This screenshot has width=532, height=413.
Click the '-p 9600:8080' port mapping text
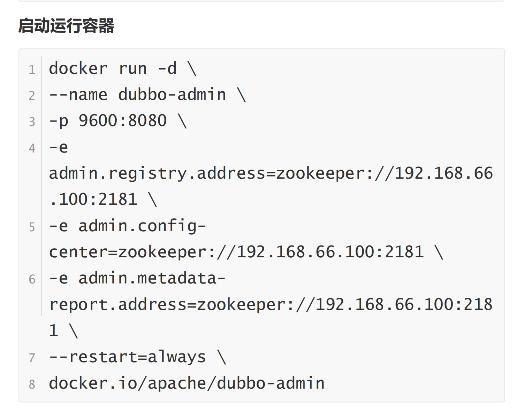108,121
